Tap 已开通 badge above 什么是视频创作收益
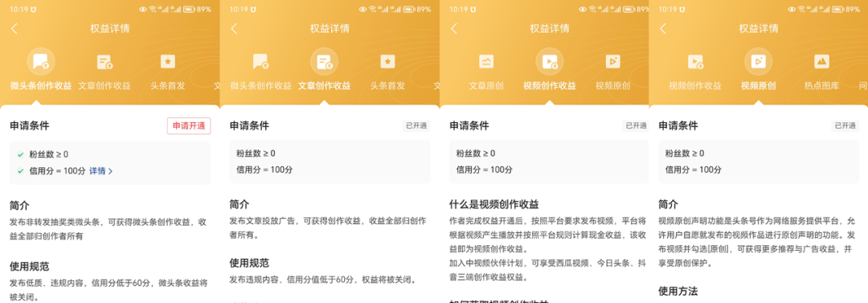The height and width of the screenshot is (303, 868). click(x=636, y=125)
